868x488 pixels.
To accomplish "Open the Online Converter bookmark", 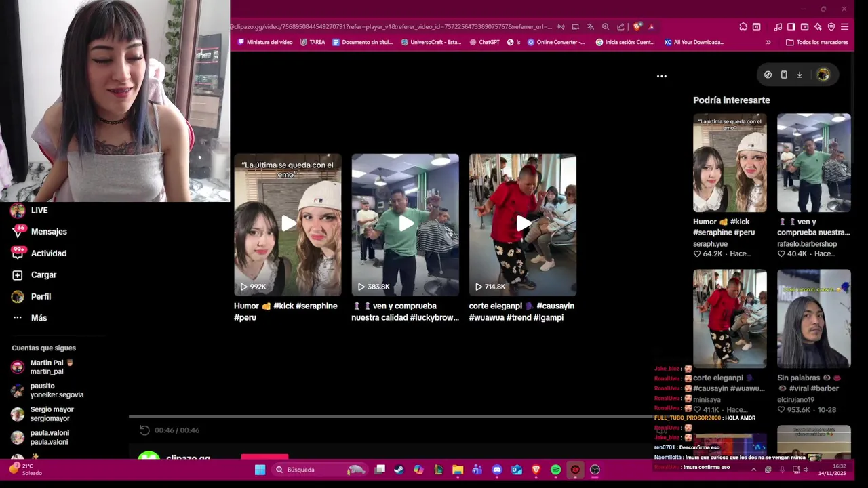I will click(556, 42).
